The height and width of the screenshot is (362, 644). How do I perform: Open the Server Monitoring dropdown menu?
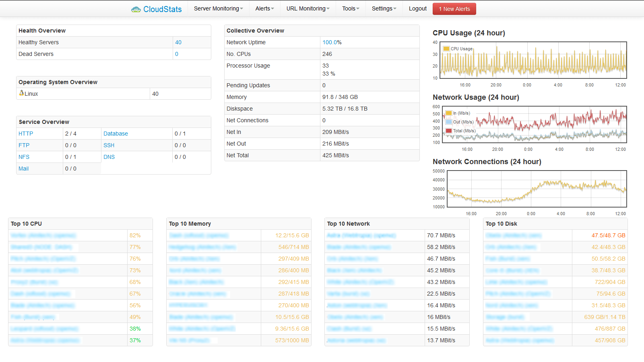click(x=218, y=8)
